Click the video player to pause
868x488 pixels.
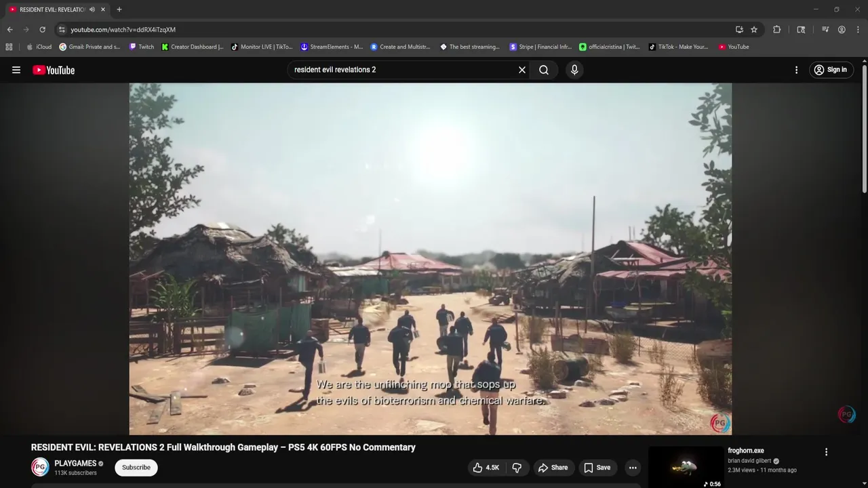(x=431, y=259)
